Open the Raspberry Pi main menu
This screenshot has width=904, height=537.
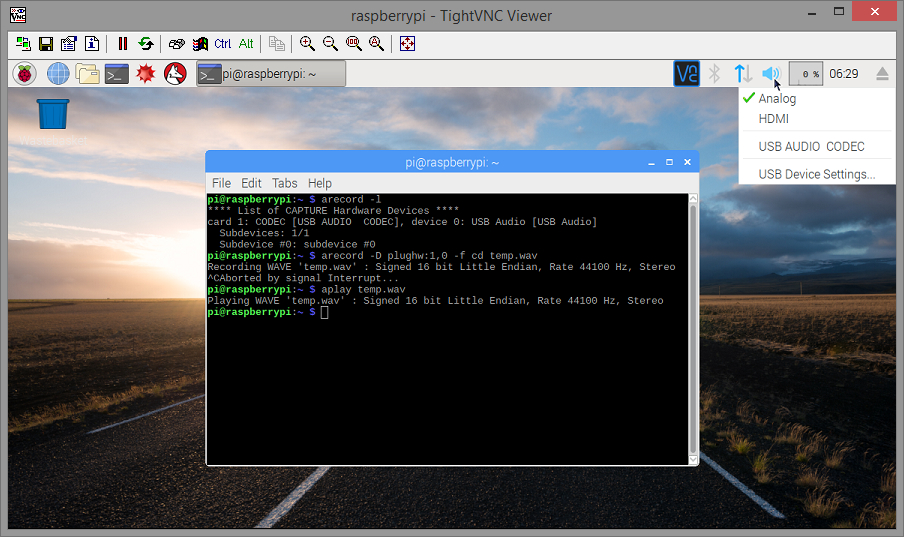tap(24, 74)
